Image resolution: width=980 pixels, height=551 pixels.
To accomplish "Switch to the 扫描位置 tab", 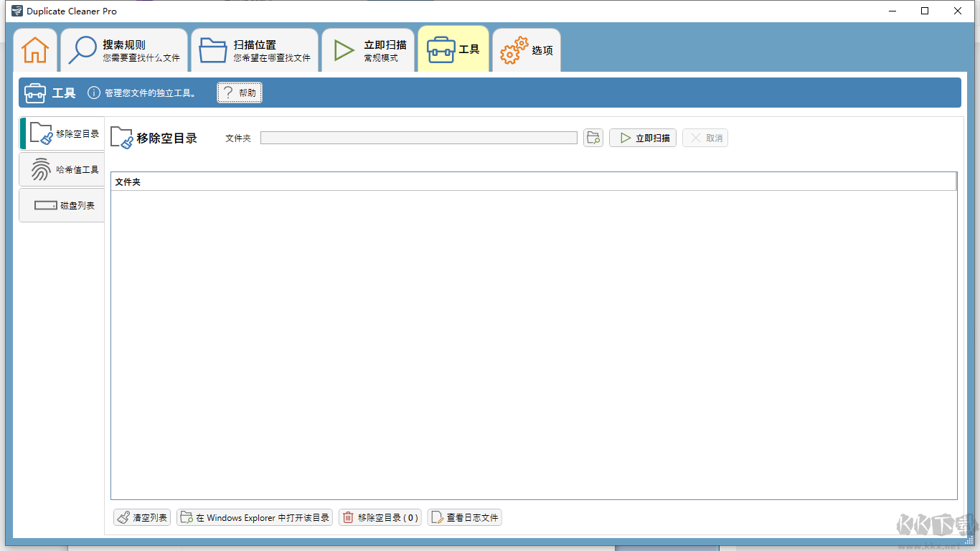I will point(255,50).
